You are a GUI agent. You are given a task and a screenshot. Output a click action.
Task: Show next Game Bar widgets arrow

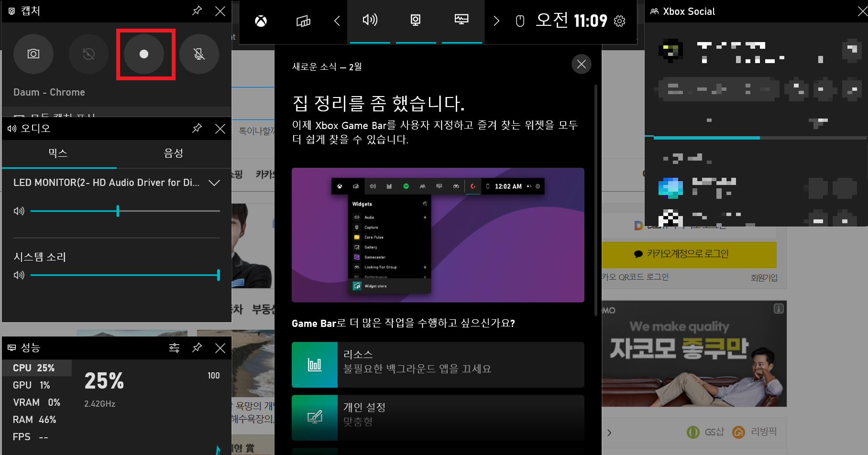[x=496, y=21]
